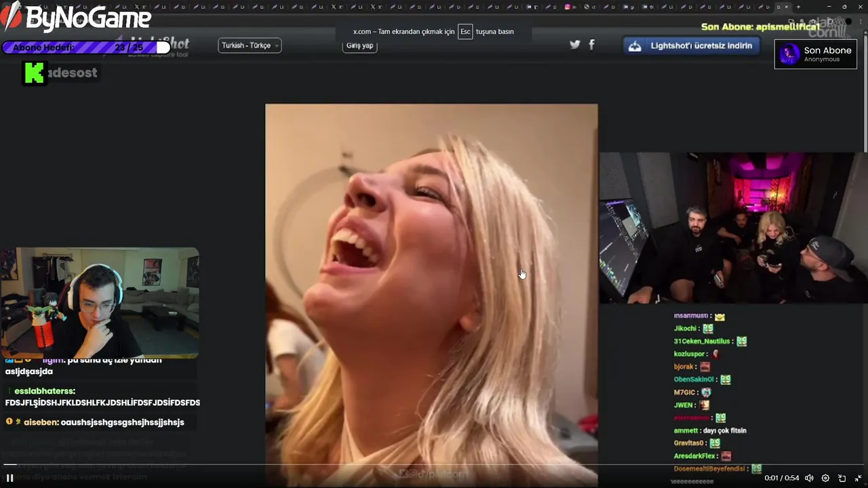Open the Lightshot Twitter link
Viewport: 868px width, 488px height.
coord(575,45)
